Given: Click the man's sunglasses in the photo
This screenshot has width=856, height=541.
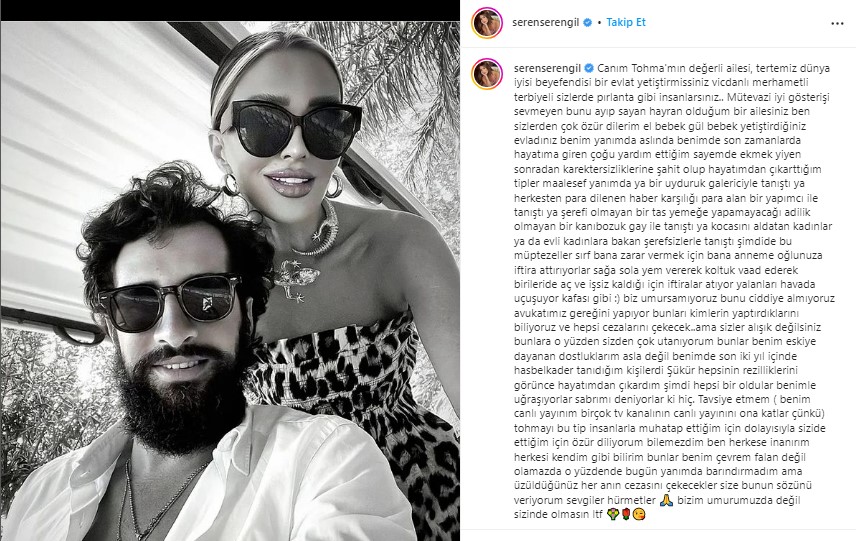Looking at the screenshot, I should pos(169,302).
